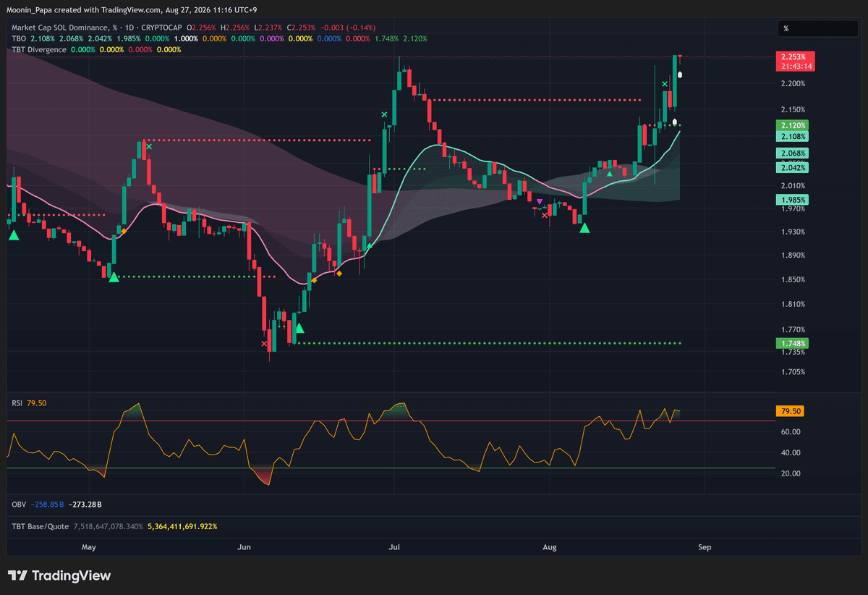The width and height of the screenshot is (868, 595).
Task: Click the 'Market Cap SOL Dominance' legend title
Action: tap(61, 27)
